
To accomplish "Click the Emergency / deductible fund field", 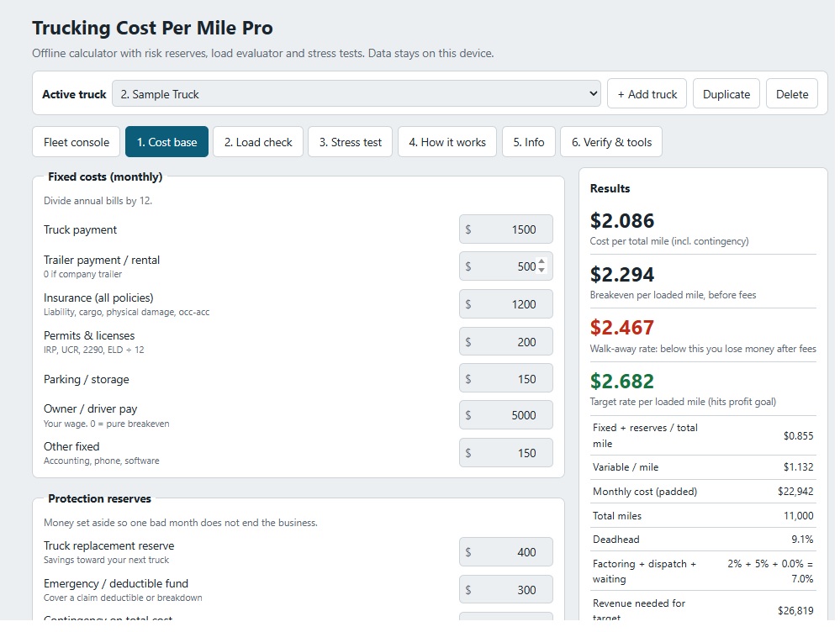I will pos(505,590).
